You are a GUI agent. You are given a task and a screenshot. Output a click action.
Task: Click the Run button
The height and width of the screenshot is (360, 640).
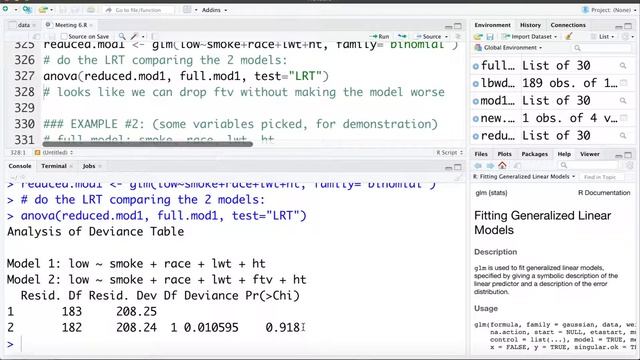coord(380,36)
